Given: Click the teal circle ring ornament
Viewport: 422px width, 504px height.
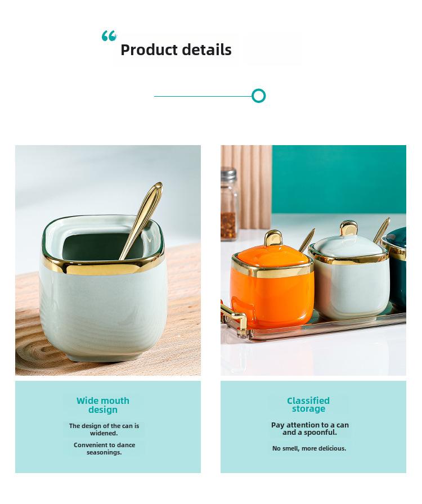Looking at the screenshot, I should [258, 96].
